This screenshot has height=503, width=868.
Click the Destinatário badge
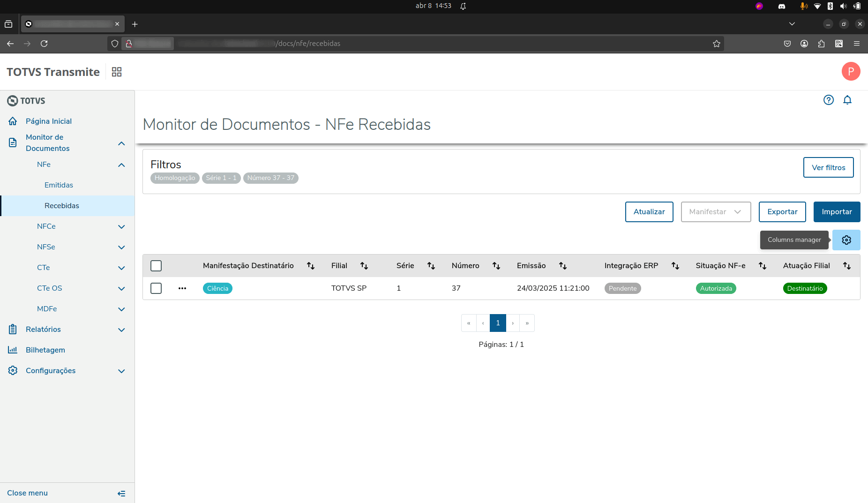pyautogui.click(x=805, y=288)
